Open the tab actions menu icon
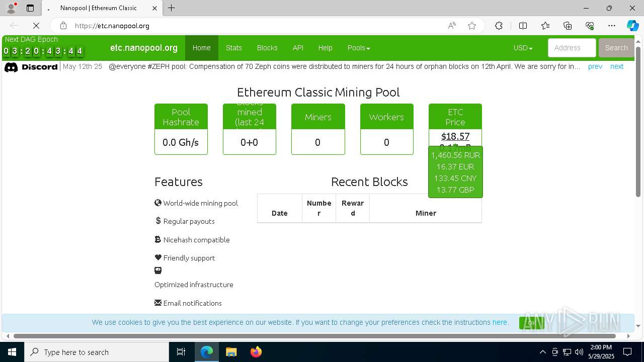Image resolution: width=644 pixels, height=362 pixels. click(30, 8)
